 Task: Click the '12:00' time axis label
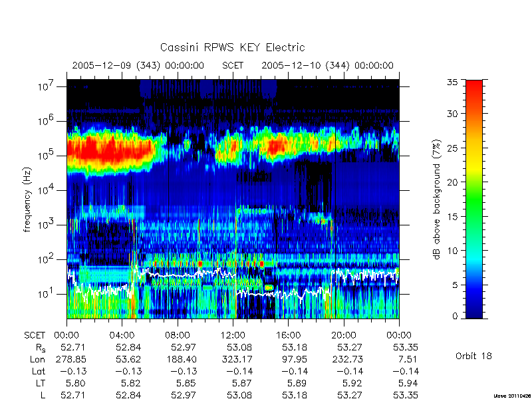coord(233,335)
